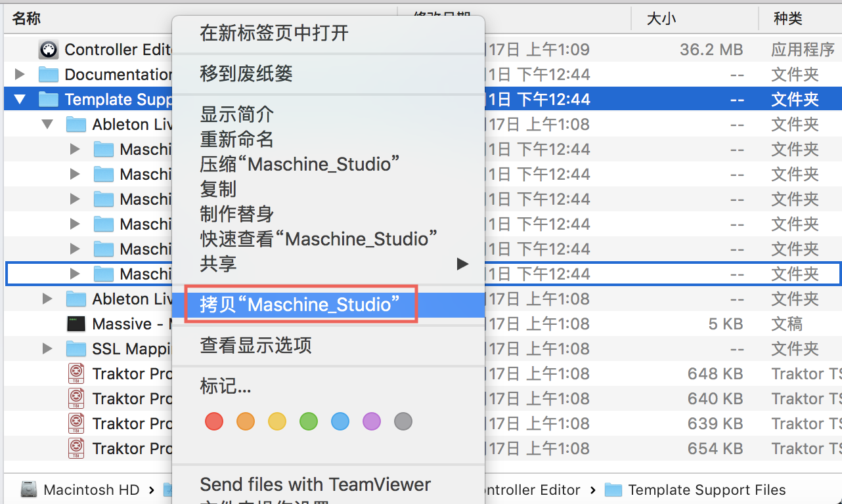Select the Massive document row name
The height and width of the screenshot is (504, 842).
click(131, 324)
